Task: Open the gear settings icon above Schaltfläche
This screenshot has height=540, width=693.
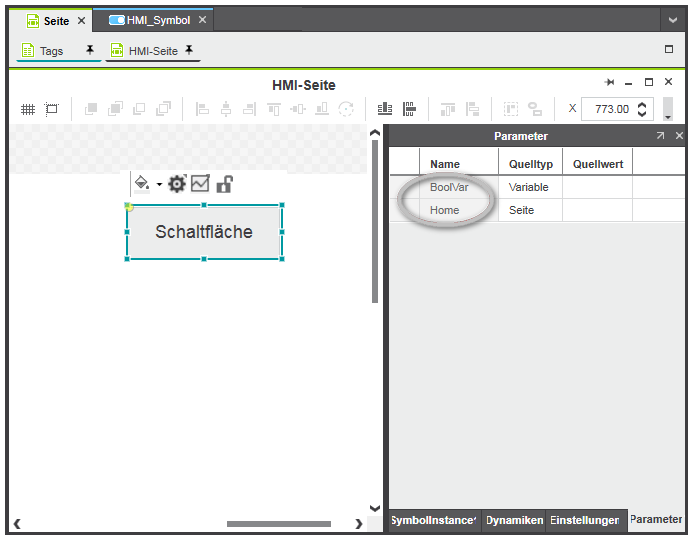Action: click(x=177, y=183)
